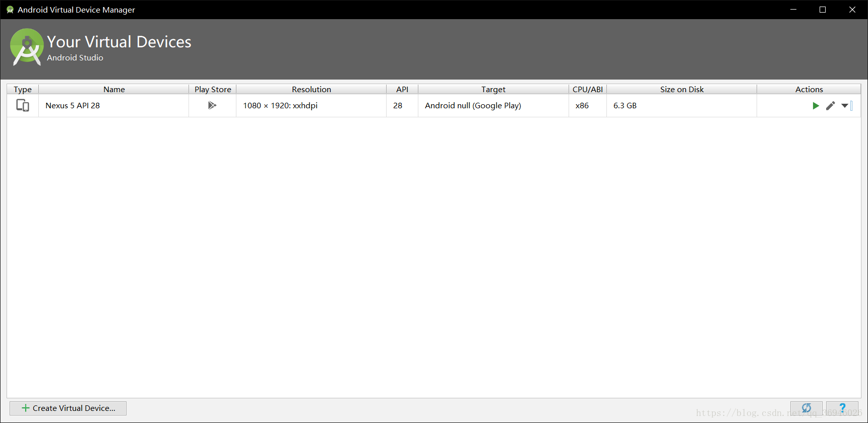
Task: Close the AVD Manager window
Action: pos(852,10)
